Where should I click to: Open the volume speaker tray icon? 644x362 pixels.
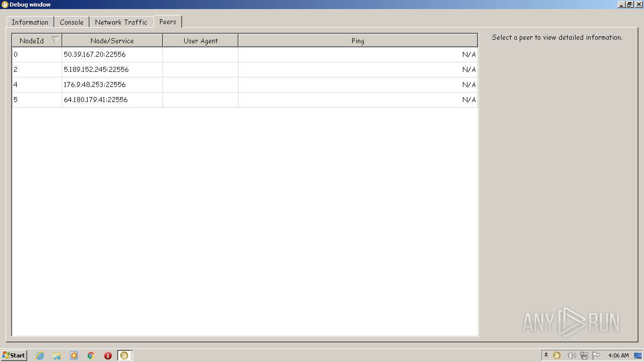click(572, 355)
